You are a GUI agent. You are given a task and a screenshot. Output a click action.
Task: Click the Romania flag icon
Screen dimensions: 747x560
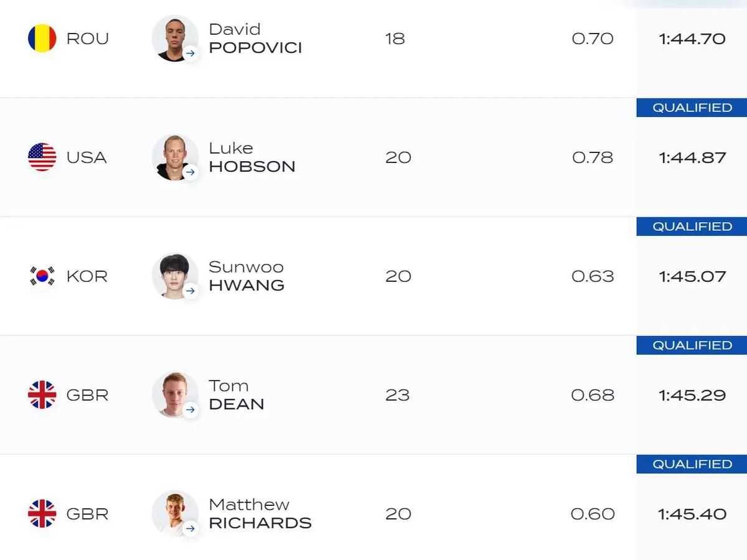(42, 39)
